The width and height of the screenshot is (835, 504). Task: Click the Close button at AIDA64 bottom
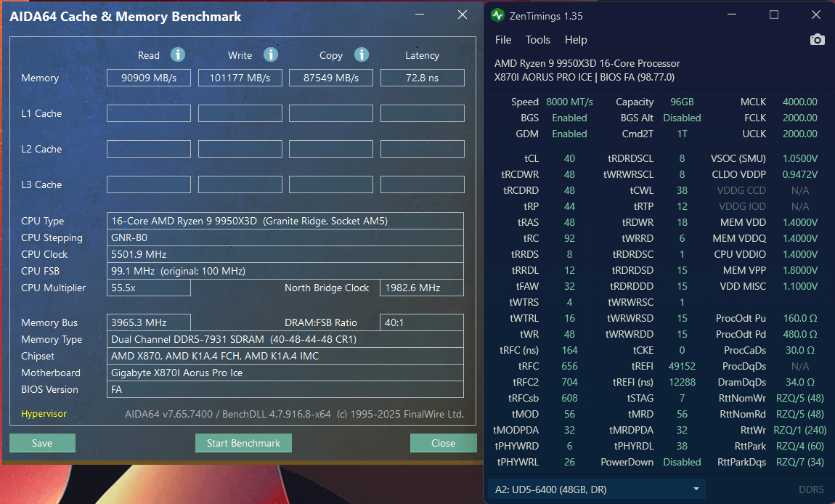[x=443, y=443]
